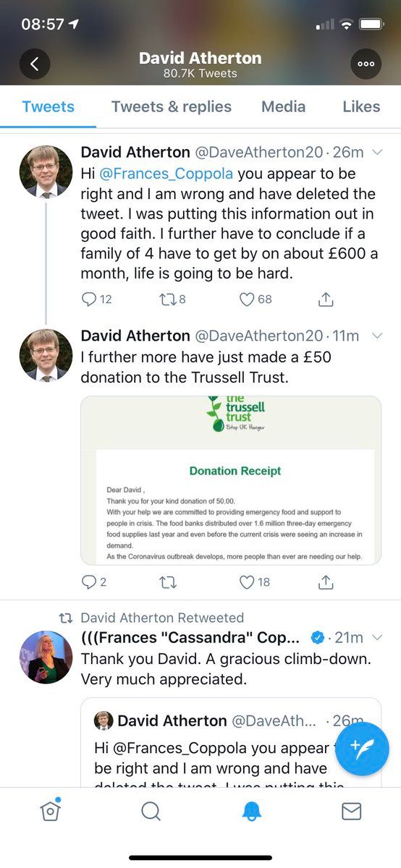
Task: Open the Search magnifier icon
Action: click(151, 812)
